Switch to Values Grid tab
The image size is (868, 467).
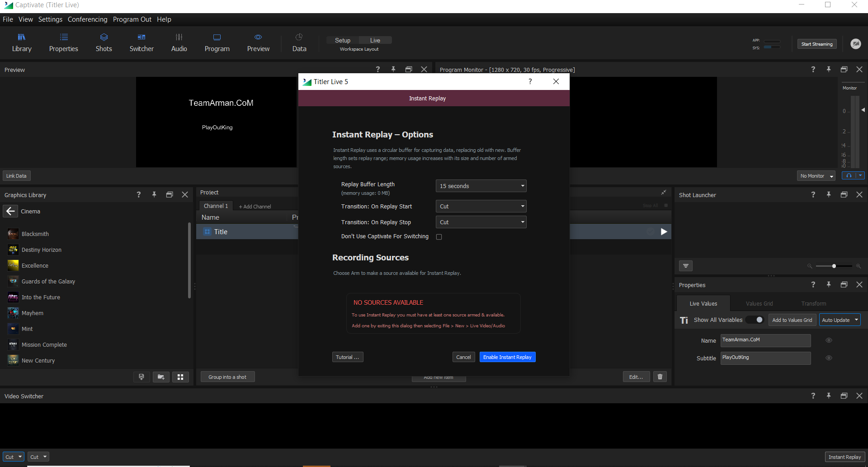click(759, 303)
